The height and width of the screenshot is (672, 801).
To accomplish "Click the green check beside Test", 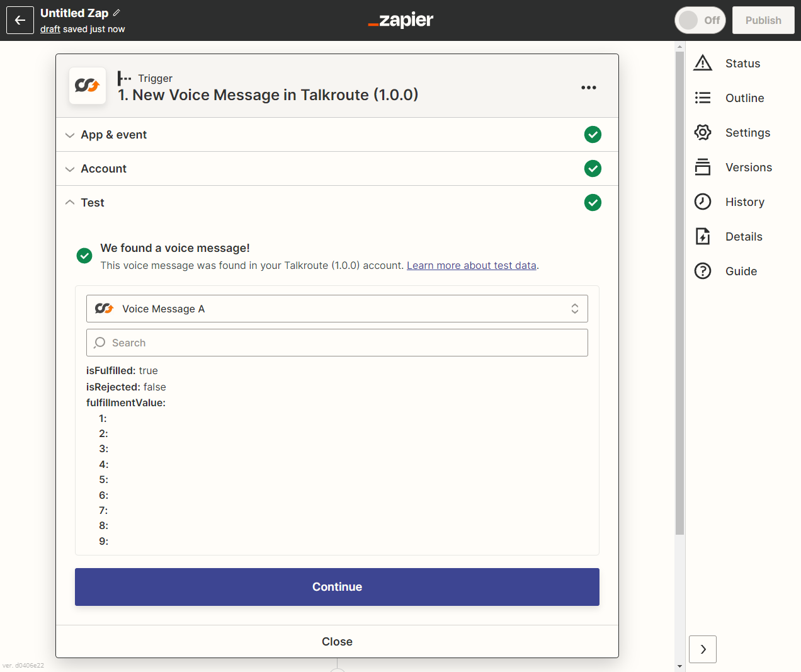I will (x=593, y=202).
